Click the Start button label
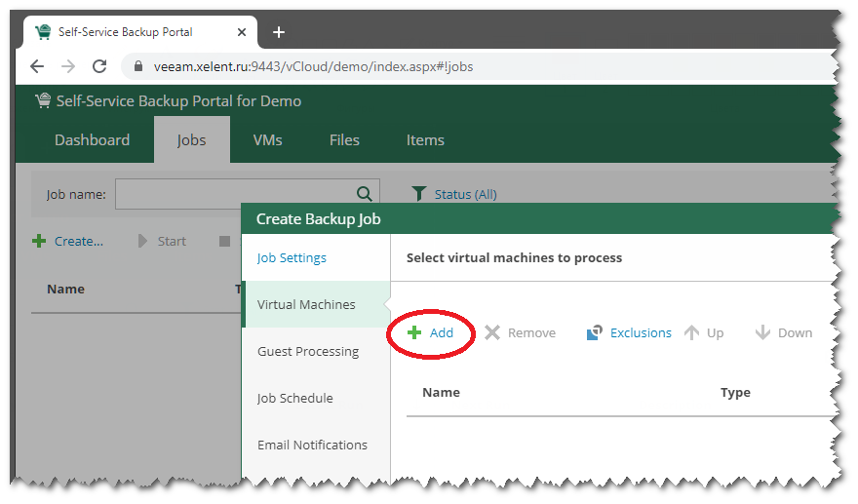 [x=172, y=242]
